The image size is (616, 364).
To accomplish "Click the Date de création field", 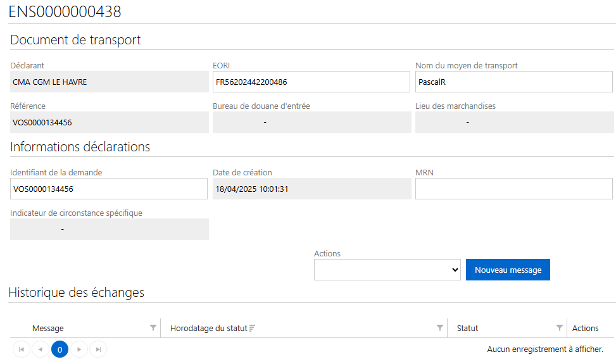I will point(312,189).
